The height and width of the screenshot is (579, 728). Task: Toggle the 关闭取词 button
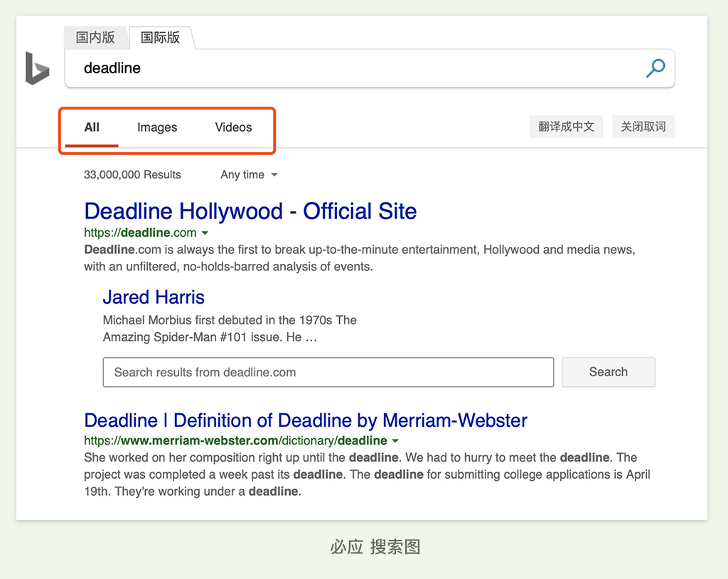coord(643,127)
